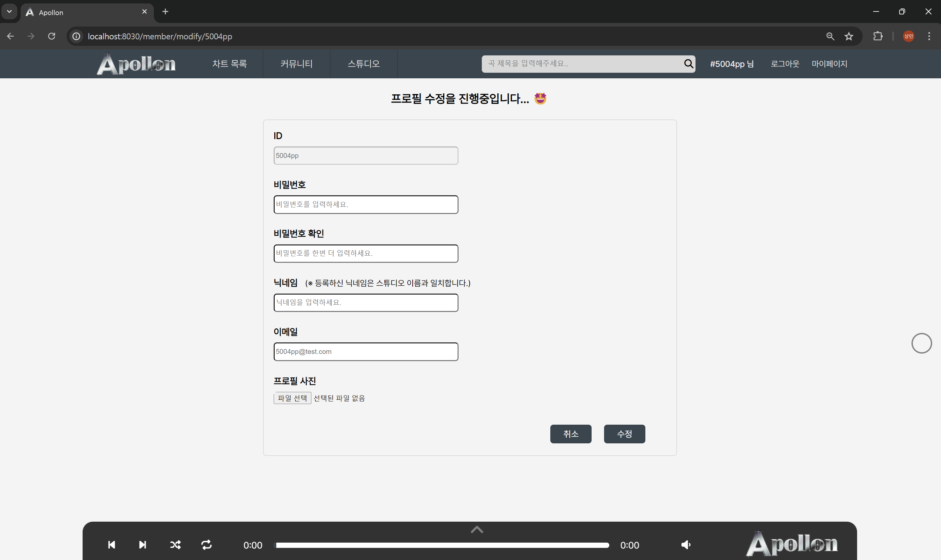
Task: Toggle repeat mode in music player
Action: click(x=206, y=545)
